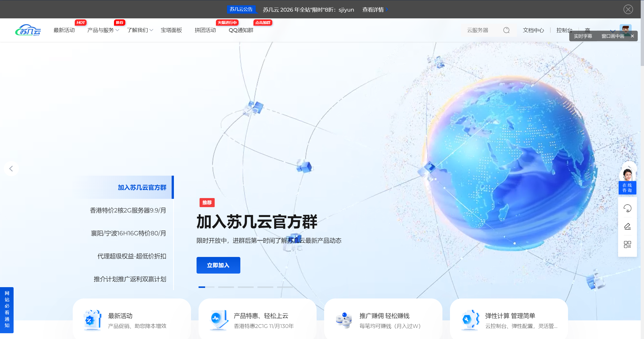The image size is (644, 339).
Task: Click the search magnifier icon
Action: [x=506, y=30]
